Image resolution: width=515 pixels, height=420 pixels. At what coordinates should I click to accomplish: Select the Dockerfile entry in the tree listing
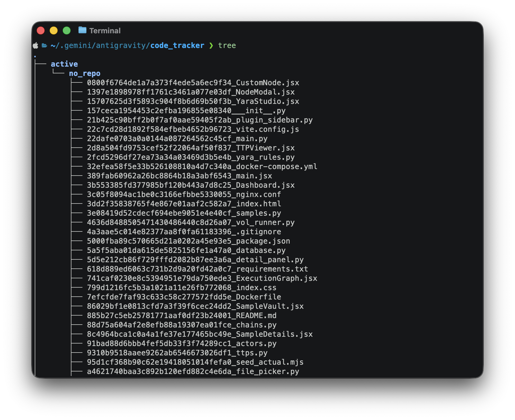pos(184,297)
